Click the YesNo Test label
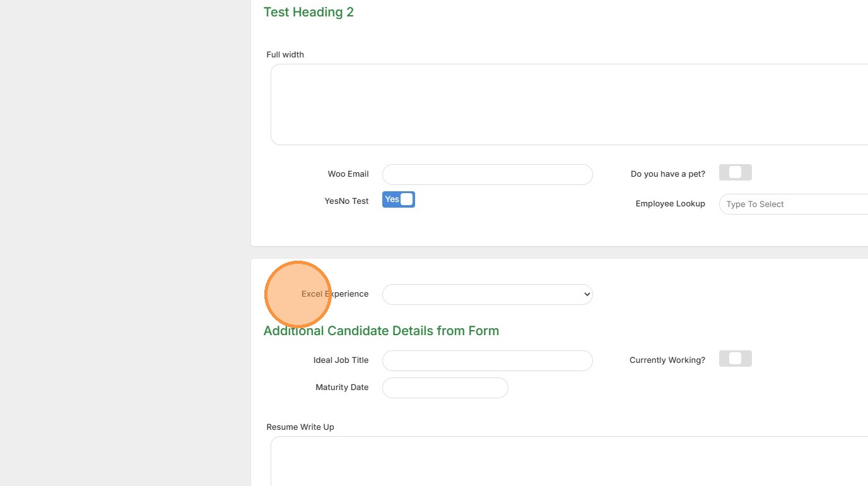 346,201
